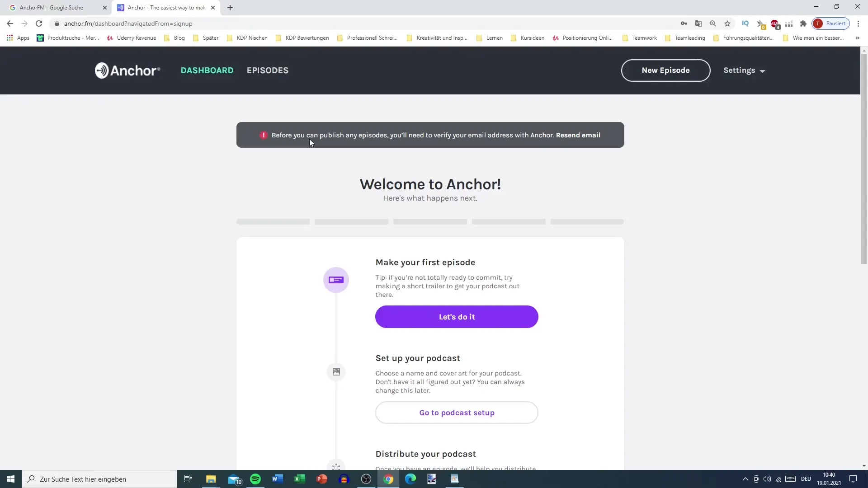
Task: Open the bar chart extension icon
Action: (789, 23)
